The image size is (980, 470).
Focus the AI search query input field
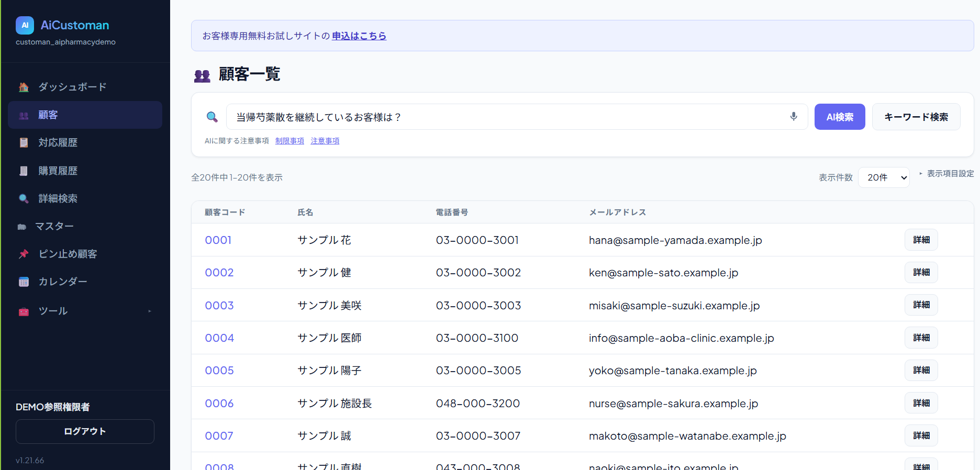click(x=517, y=117)
